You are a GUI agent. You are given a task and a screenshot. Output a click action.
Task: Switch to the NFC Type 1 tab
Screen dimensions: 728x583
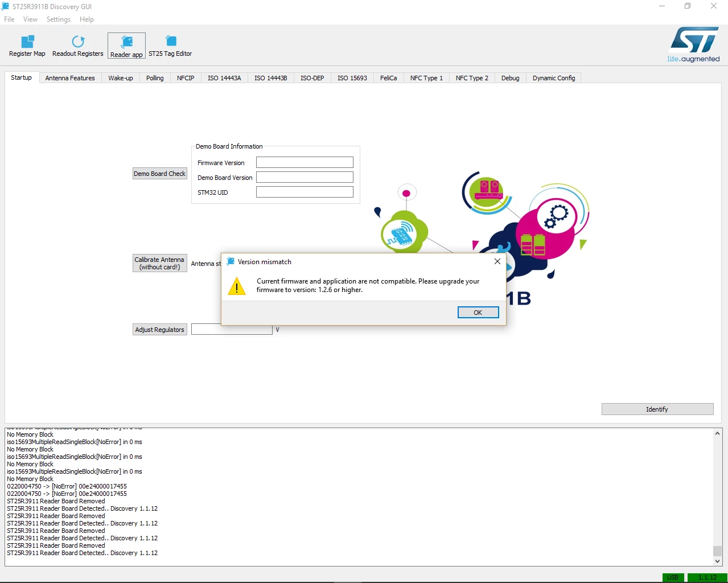coord(426,78)
